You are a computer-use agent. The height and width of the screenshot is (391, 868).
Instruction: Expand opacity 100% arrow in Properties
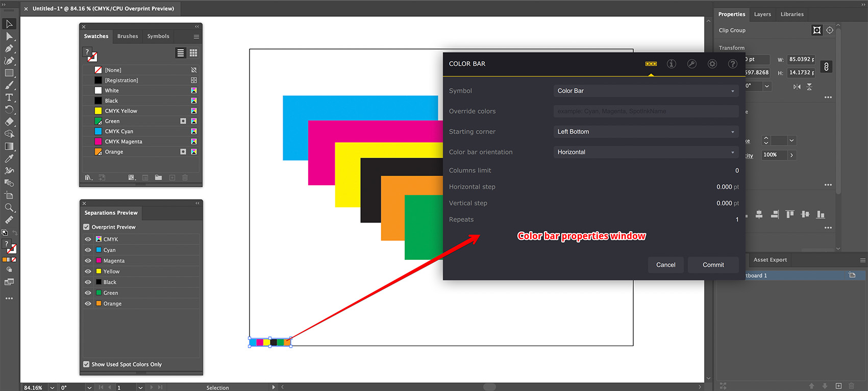click(x=792, y=155)
